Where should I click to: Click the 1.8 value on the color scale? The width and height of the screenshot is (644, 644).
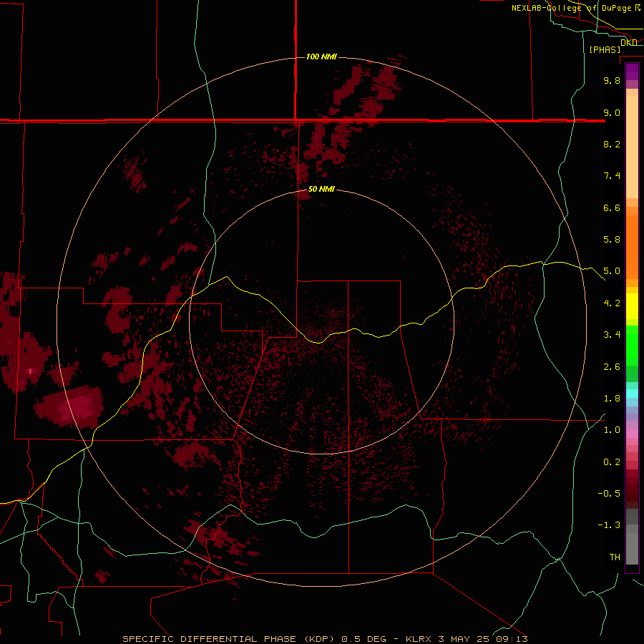pyautogui.click(x=612, y=399)
